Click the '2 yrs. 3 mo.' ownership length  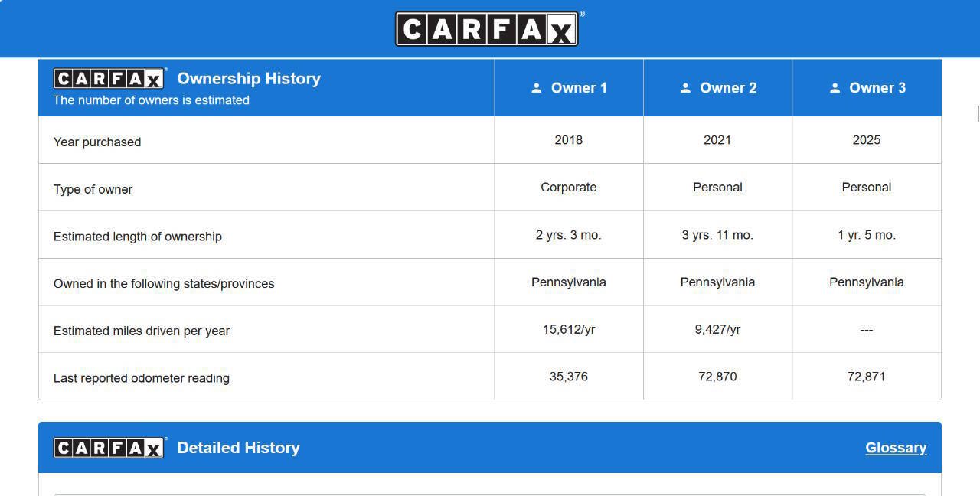pyautogui.click(x=569, y=235)
